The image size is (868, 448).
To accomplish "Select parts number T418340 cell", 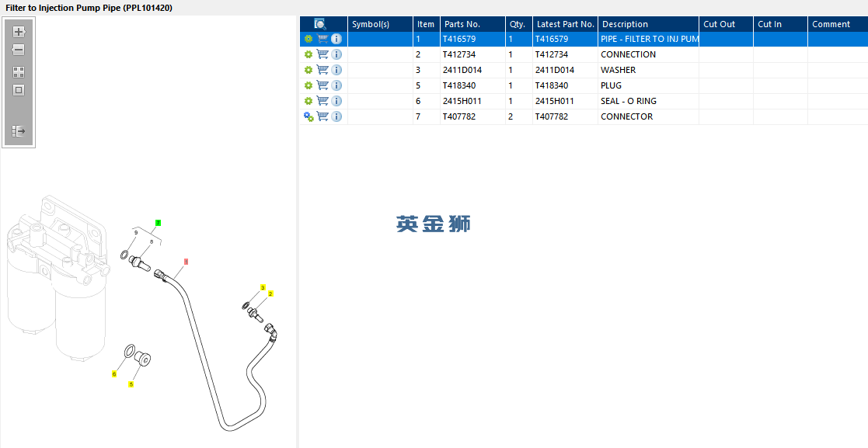I will 472,85.
